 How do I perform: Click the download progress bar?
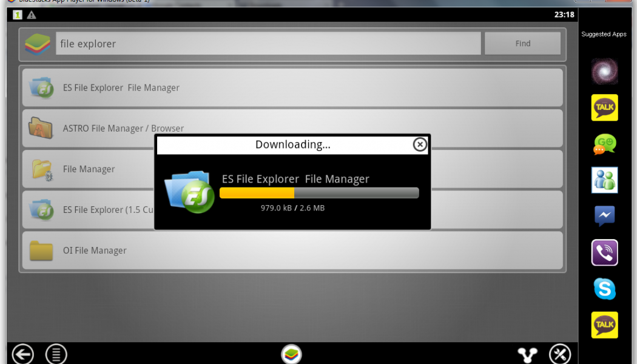click(x=318, y=193)
